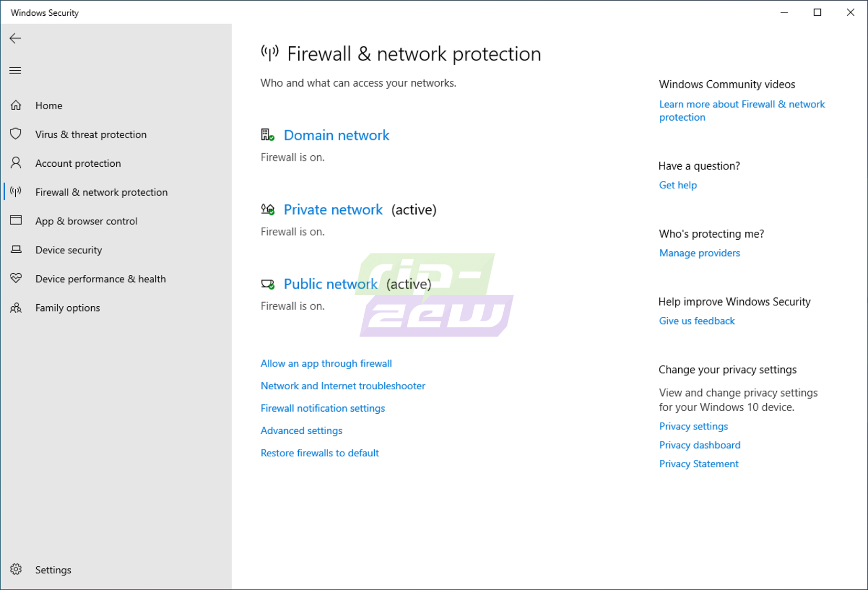
Task: Collapse the sidebar with the hamburger menu
Action: pyautogui.click(x=15, y=70)
